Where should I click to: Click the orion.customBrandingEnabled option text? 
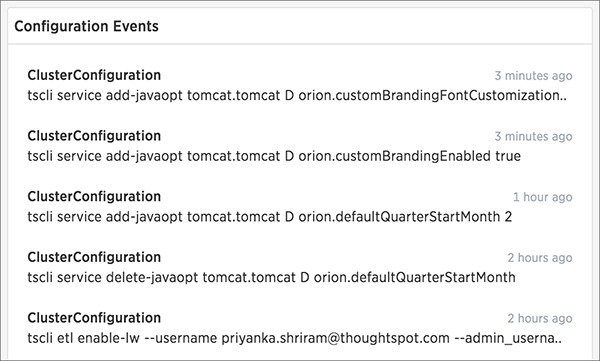[395, 156]
